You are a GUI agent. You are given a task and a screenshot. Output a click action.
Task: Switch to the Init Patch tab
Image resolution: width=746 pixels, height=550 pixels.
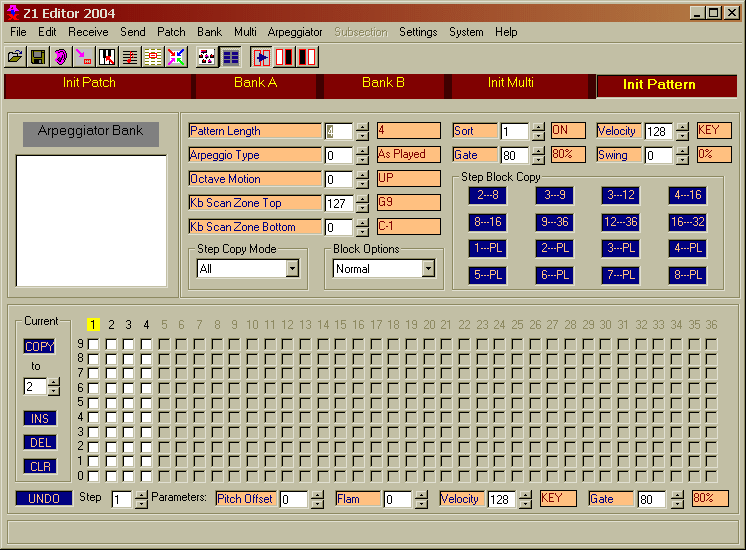(98, 85)
